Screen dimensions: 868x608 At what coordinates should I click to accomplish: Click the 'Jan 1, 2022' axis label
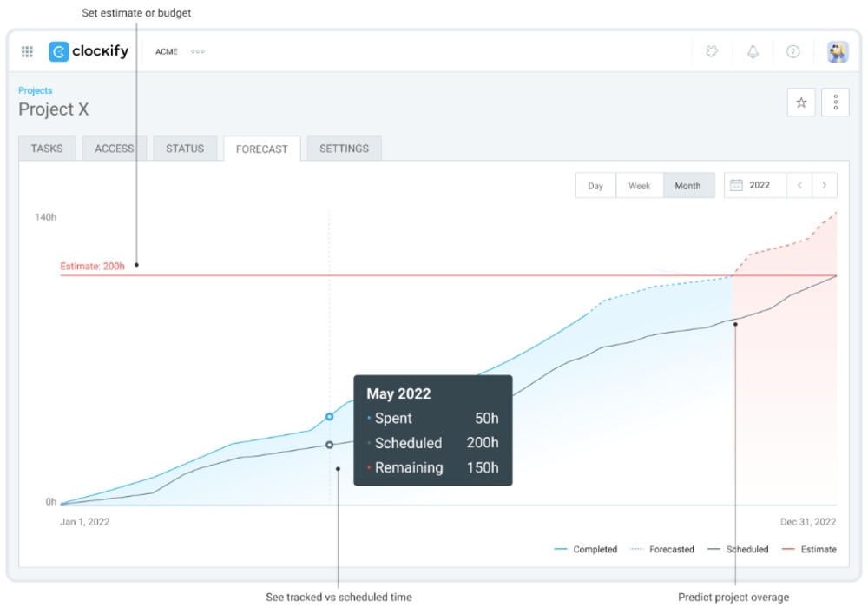point(85,522)
